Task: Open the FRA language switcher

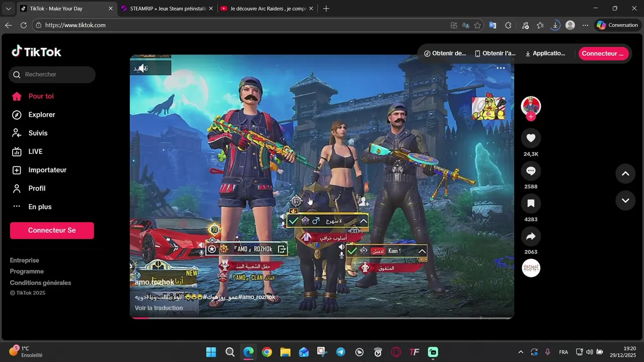Action: (x=563, y=352)
